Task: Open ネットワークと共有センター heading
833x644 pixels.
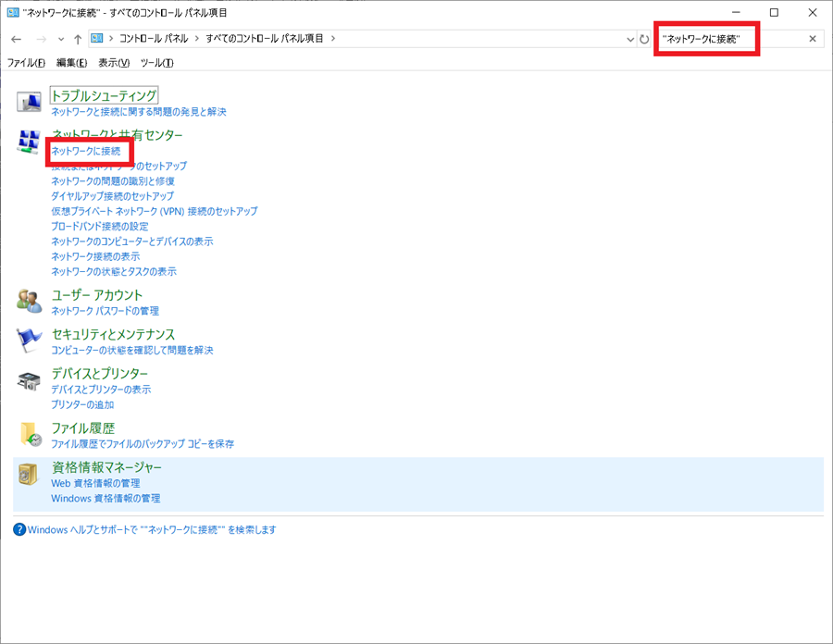Action: (x=117, y=135)
